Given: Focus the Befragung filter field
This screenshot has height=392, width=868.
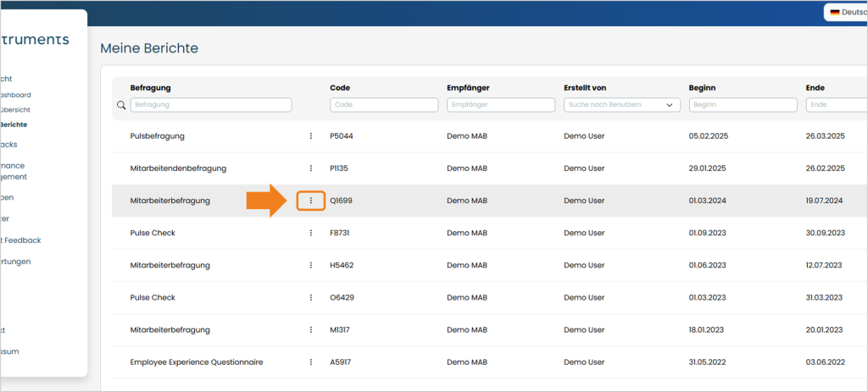Looking at the screenshot, I should point(211,104).
